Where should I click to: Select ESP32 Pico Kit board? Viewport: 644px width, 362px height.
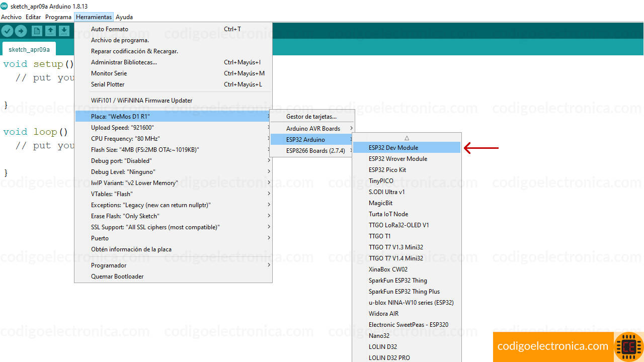[x=407, y=170]
